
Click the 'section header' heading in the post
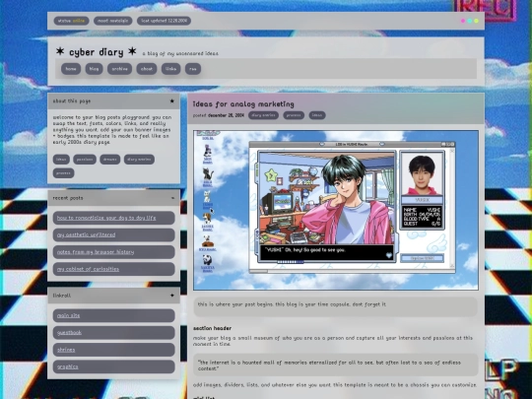[213, 328]
